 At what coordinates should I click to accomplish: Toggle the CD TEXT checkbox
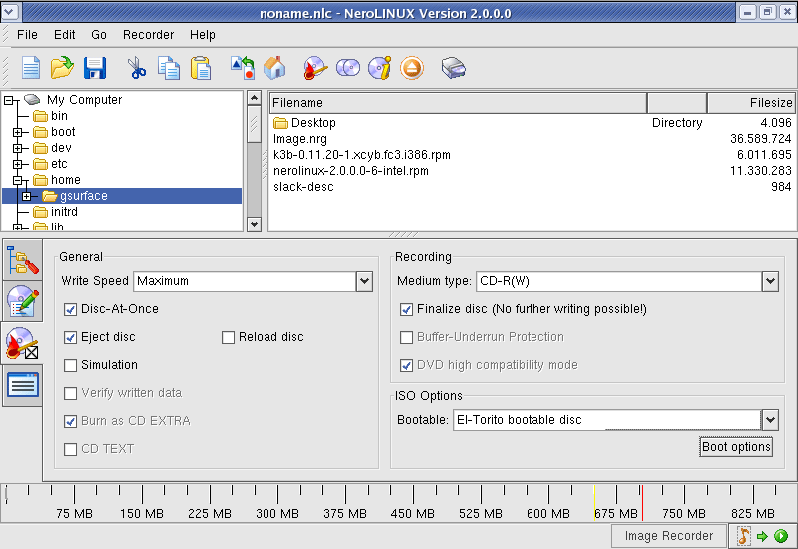70,449
